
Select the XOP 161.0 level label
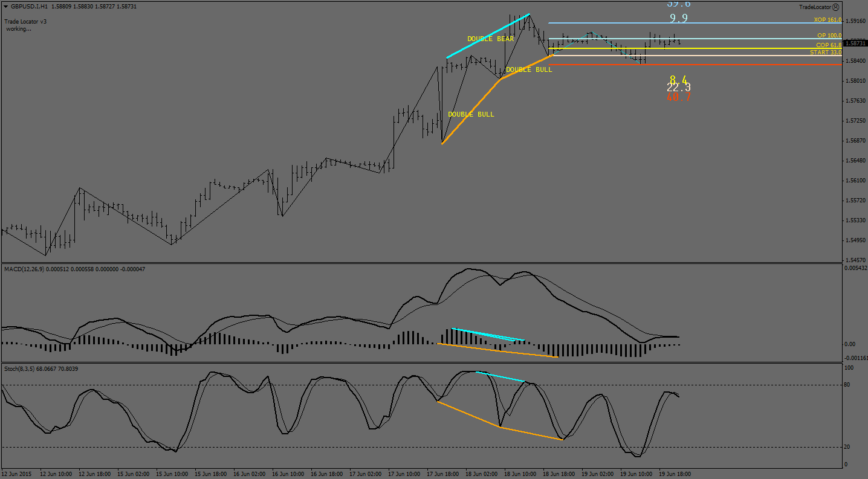pyautogui.click(x=827, y=20)
